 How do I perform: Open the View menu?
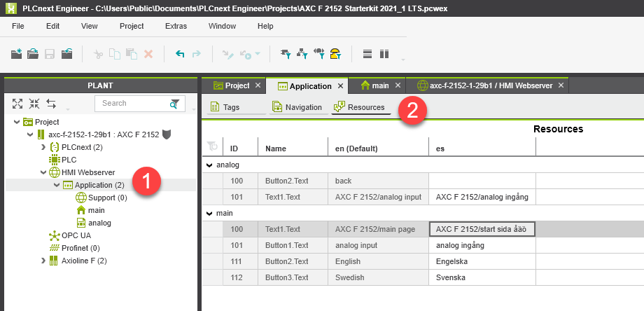pyautogui.click(x=89, y=27)
